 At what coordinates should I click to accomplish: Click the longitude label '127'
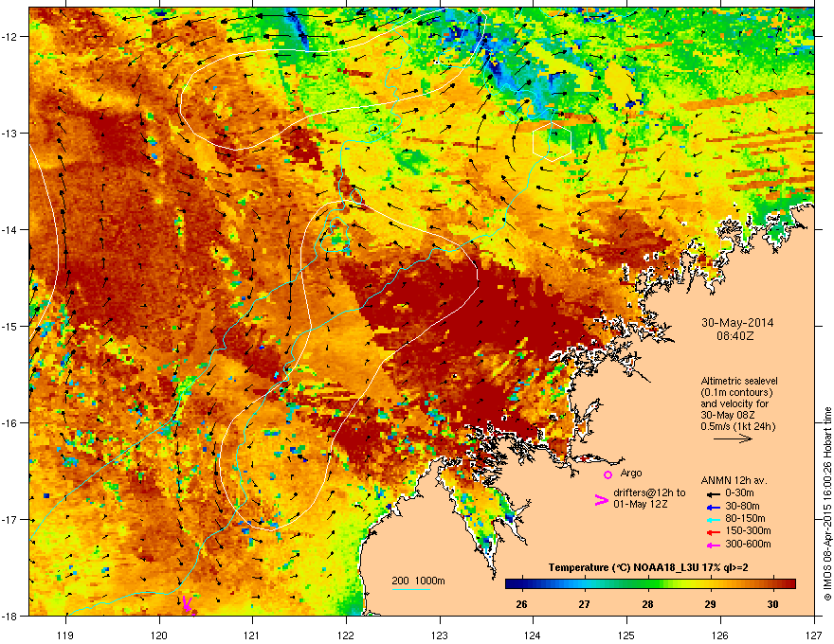pos(814,635)
